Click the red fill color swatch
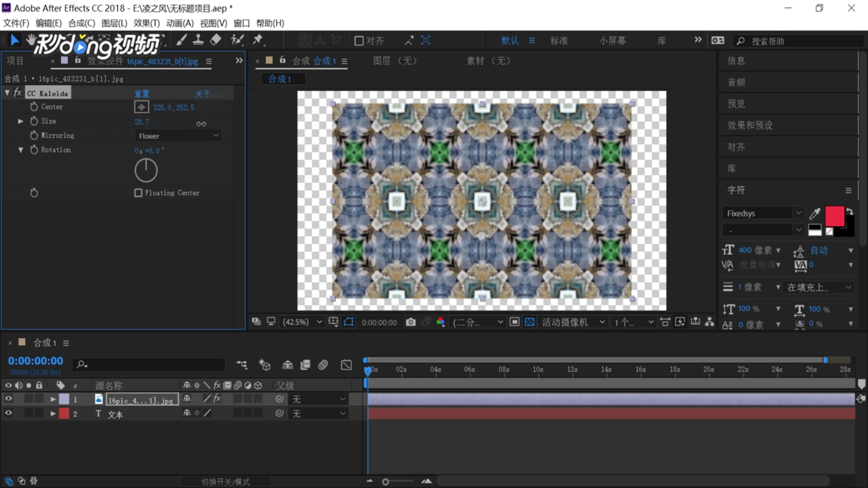 coord(834,216)
